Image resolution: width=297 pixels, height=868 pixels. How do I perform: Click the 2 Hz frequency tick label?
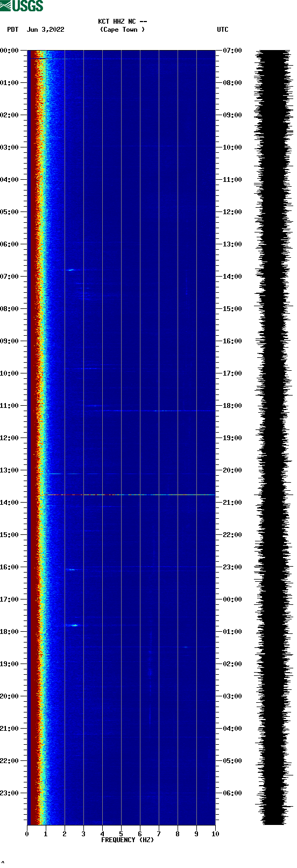65,834
